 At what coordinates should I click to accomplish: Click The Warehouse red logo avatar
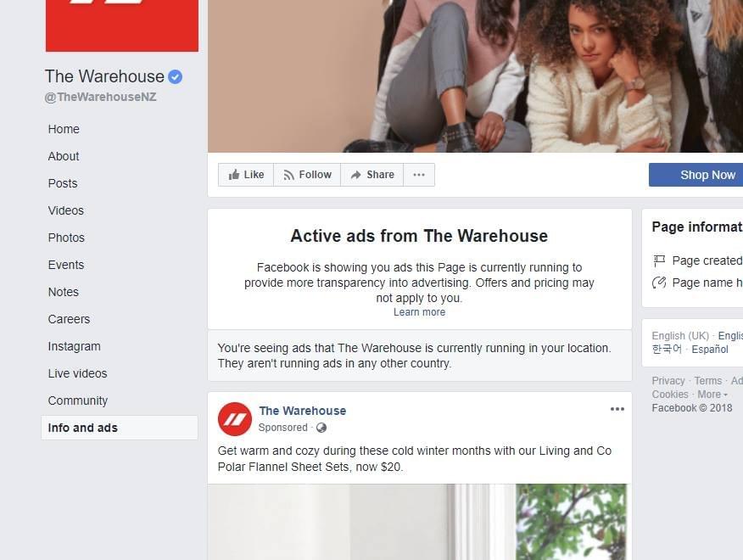(235, 419)
